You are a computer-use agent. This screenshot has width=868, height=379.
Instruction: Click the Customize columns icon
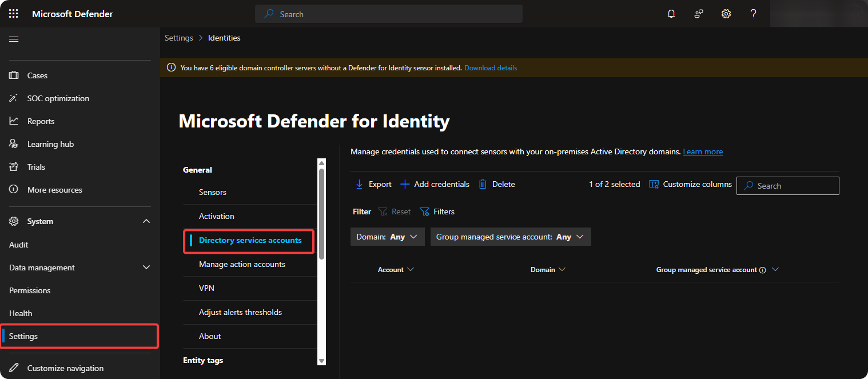[653, 184]
